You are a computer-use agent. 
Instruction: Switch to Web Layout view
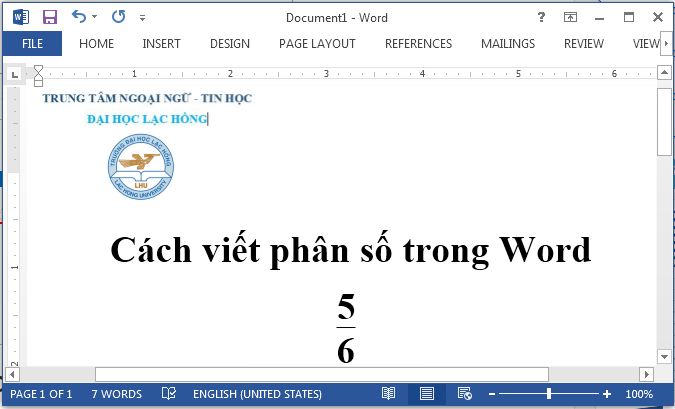pyautogui.click(x=464, y=394)
